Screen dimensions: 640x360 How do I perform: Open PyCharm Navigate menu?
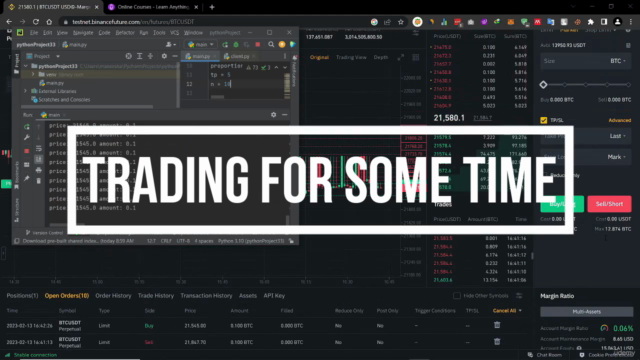click(x=83, y=33)
